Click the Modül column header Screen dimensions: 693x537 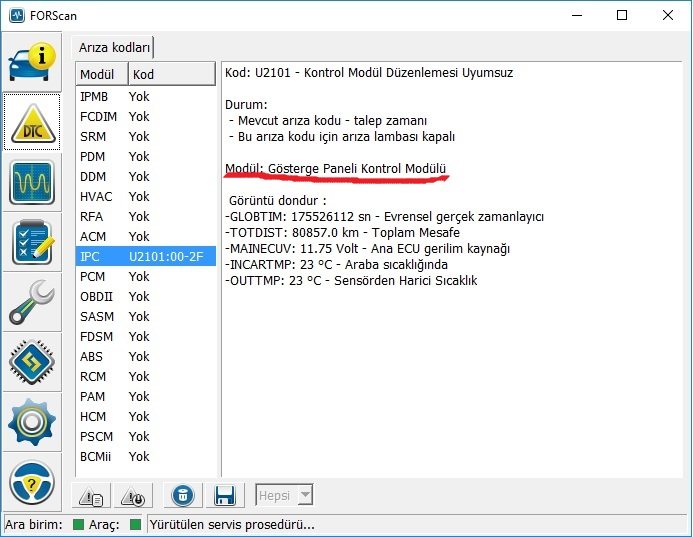point(102,74)
